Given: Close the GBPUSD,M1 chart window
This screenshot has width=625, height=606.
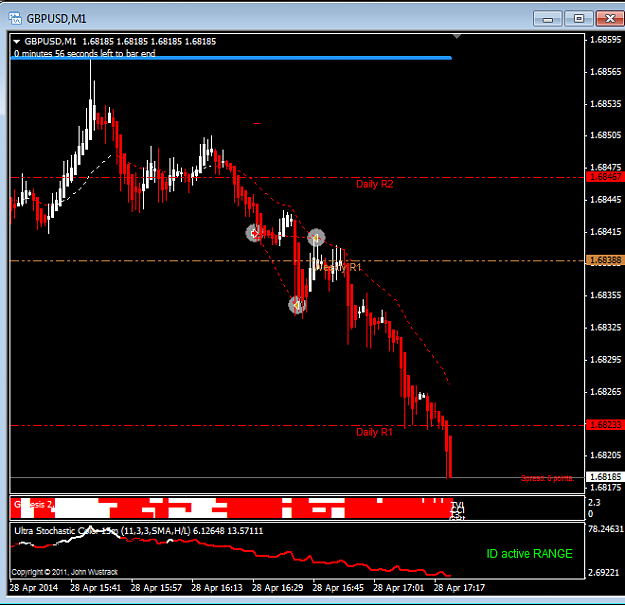Looking at the screenshot, I should tap(610, 19).
